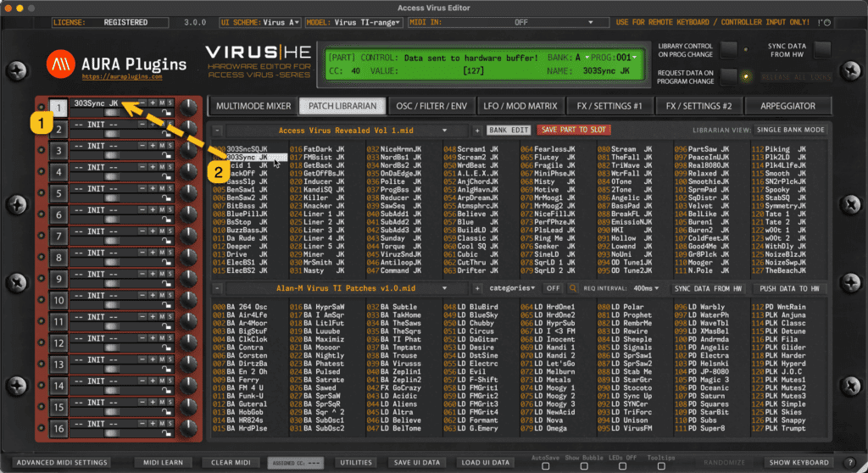Open the help question mark button
The image size is (868, 473).
(850, 463)
